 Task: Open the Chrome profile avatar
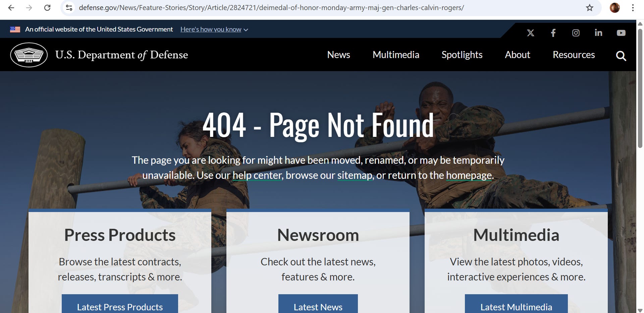tap(614, 8)
